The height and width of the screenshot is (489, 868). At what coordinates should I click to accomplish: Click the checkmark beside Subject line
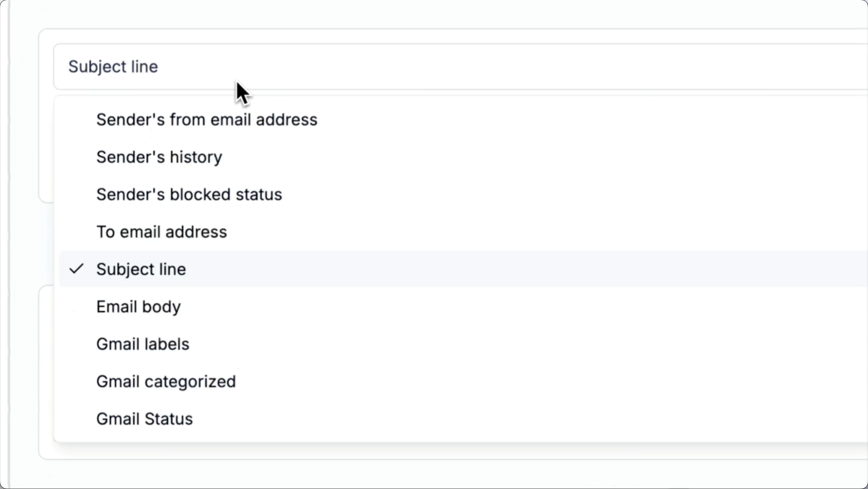point(76,269)
